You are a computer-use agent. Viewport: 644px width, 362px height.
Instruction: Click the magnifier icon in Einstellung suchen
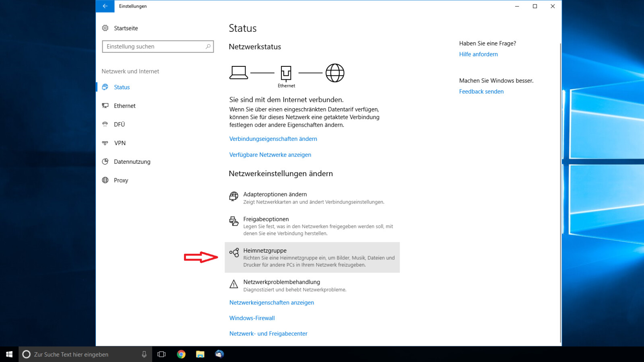[208, 46]
